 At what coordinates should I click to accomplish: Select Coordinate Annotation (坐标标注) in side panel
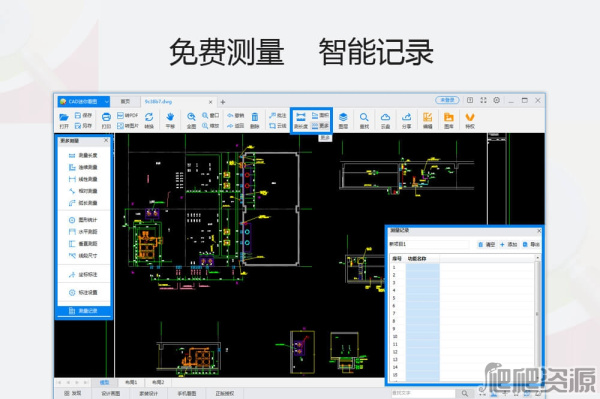[83, 275]
